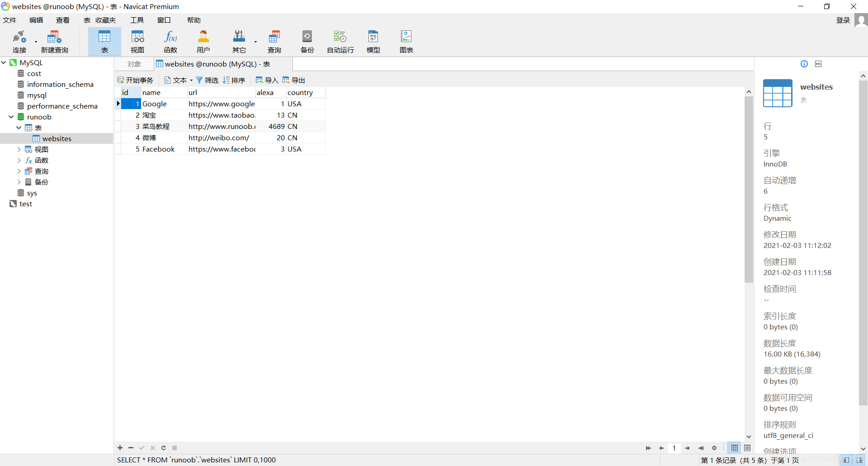Image resolution: width=868 pixels, height=466 pixels.
Task: Add a new record with plus button
Action: tap(120, 448)
